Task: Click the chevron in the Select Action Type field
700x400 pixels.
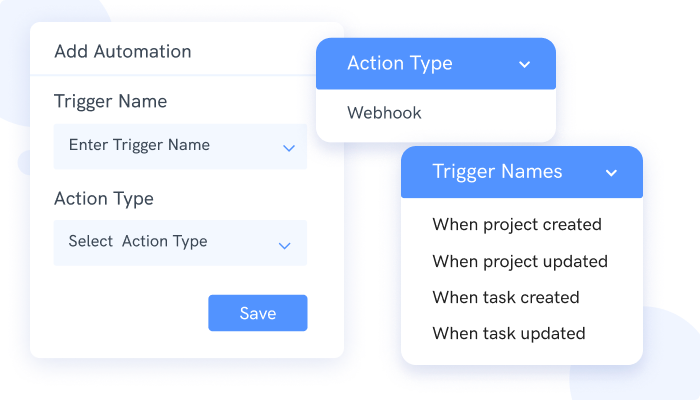Action: tap(284, 245)
